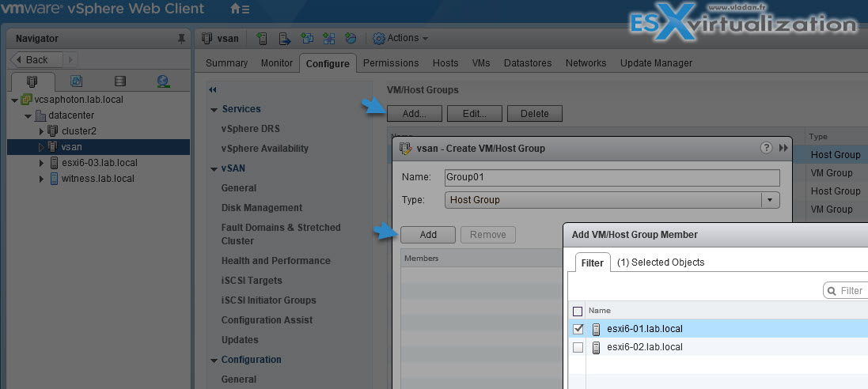Screen dimensions: 868x389
Task: Open Hosts and Clusters navigator tab
Action: [x=32, y=81]
